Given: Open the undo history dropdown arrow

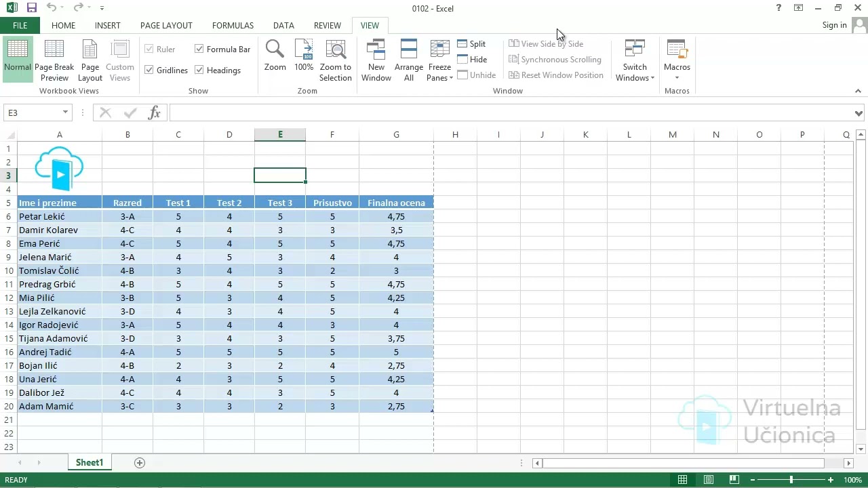Looking at the screenshot, I should coord(62,8).
